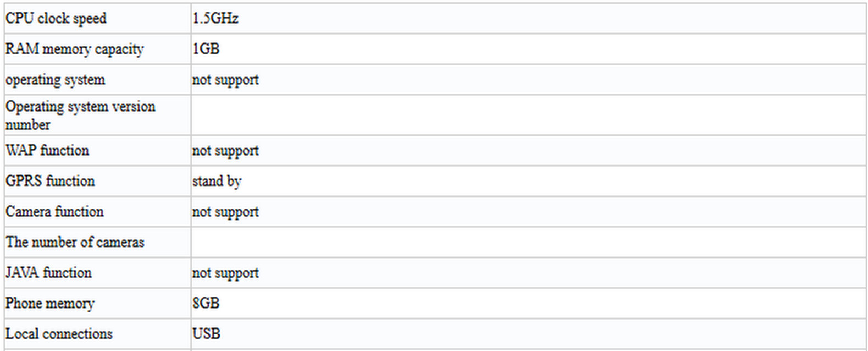Select the 8GB phone memory value
868x351 pixels.
pos(206,303)
